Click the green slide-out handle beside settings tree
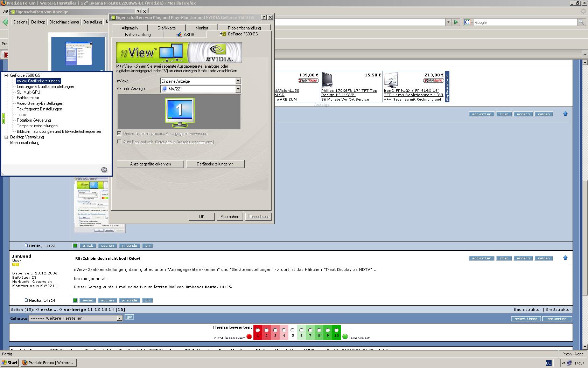The width and height of the screenshot is (588, 368). (3, 118)
